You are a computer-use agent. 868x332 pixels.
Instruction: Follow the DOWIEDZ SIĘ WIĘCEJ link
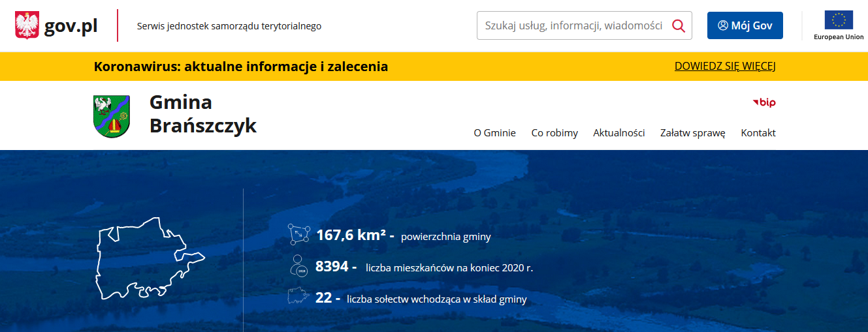[725, 67]
